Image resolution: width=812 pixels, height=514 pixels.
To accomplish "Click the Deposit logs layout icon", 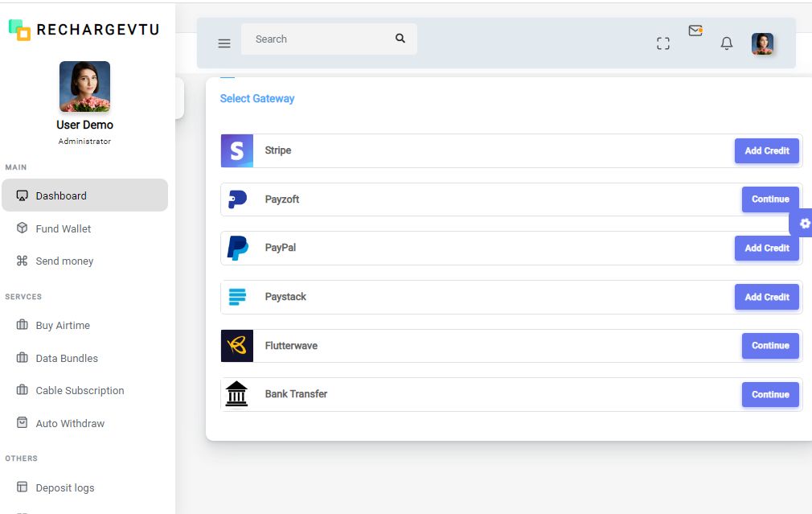I will click(x=22, y=487).
